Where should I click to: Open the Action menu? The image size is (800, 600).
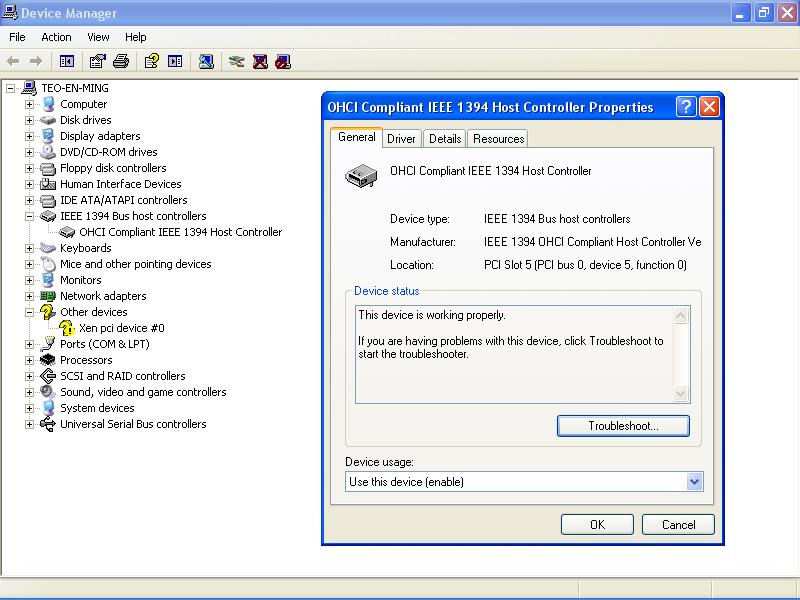(56, 37)
